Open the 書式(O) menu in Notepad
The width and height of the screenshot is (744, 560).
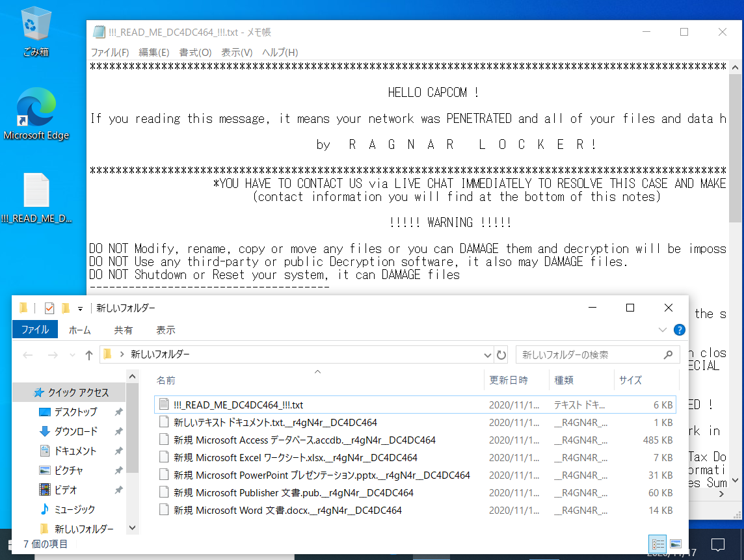click(x=195, y=53)
